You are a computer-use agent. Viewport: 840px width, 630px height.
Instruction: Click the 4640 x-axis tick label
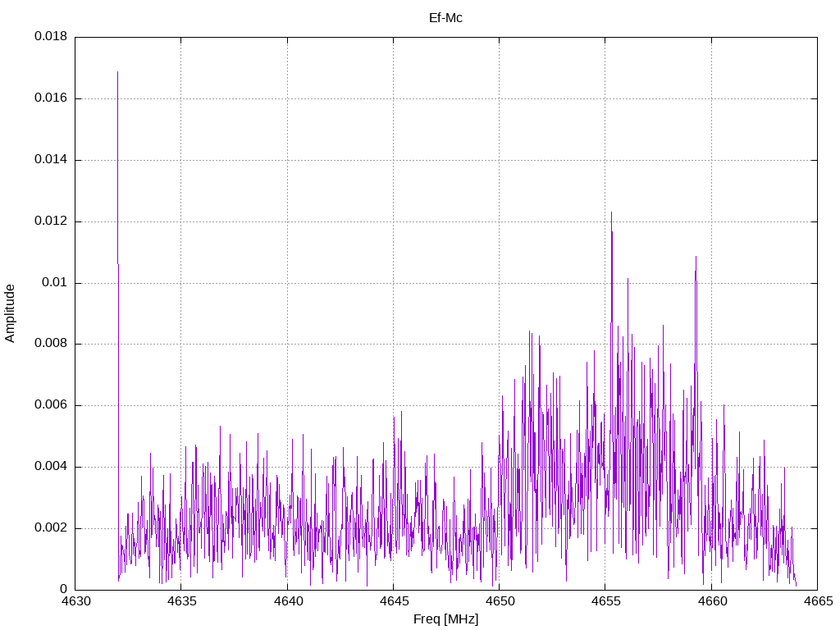(287, 601)
